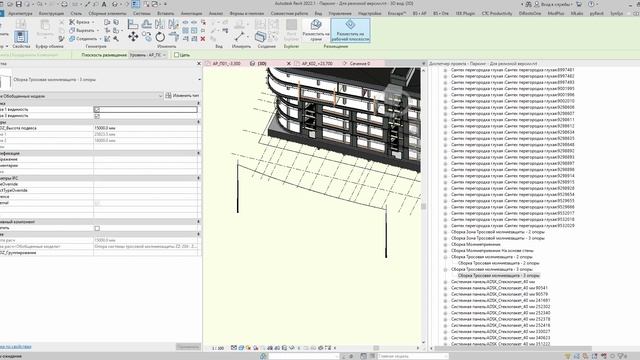Screen dimensions: 640x360
Task: Expand the 'Сборка Молниеприемник' tree node
Action: [x=445, y=244]
